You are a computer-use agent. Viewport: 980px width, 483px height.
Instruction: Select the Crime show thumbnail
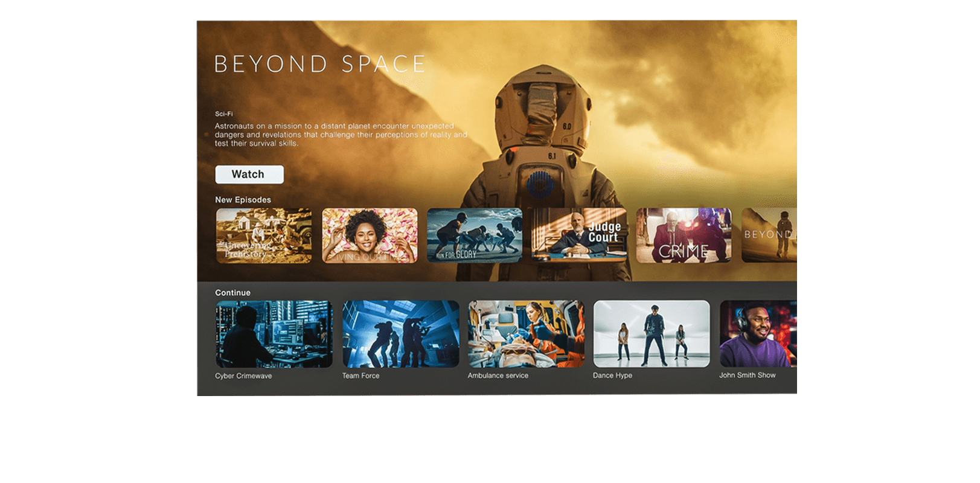pos(684,235)
